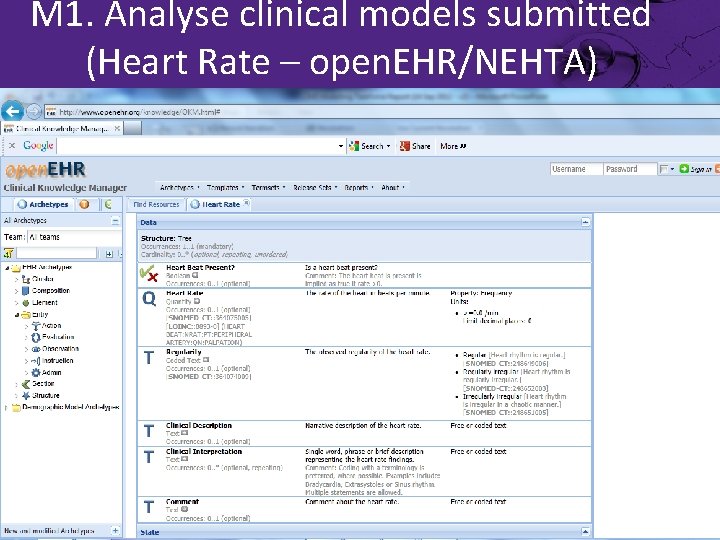Click the Clinical Interpretation element name
Image resolution: width=720 pixels, height=540 pixels.
tap(204, 452)
